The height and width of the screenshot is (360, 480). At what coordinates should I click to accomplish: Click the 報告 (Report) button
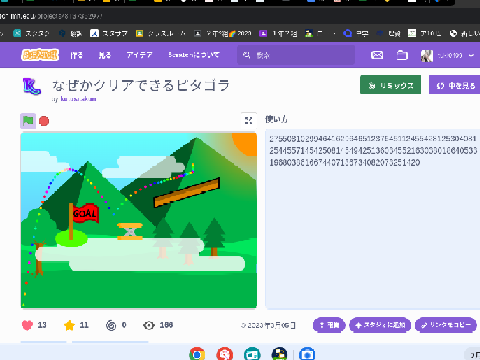click(329, 325)
